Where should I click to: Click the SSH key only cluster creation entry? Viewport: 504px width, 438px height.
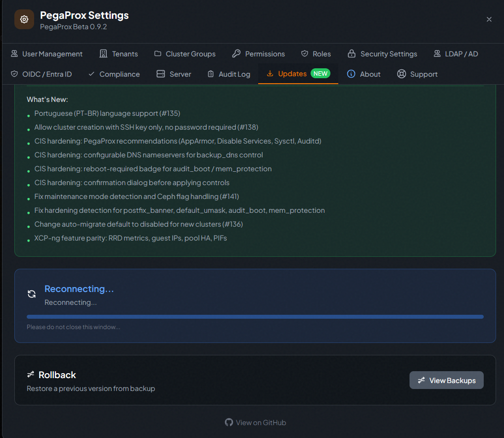tap(146, 127)
